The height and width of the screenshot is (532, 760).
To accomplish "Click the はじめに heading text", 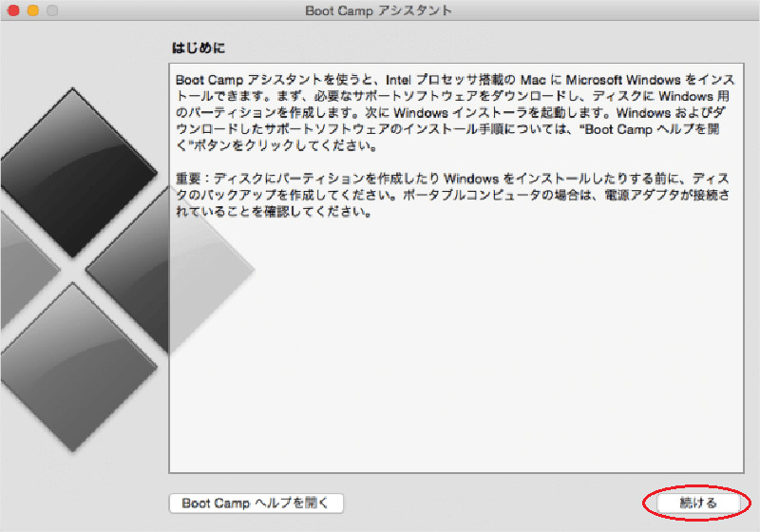I will [199, 47].
